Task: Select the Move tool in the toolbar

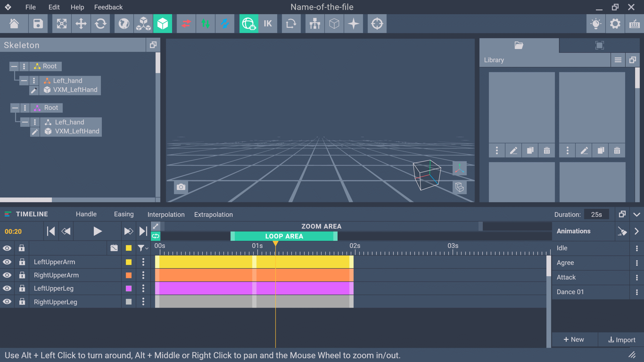Action: 81,24
